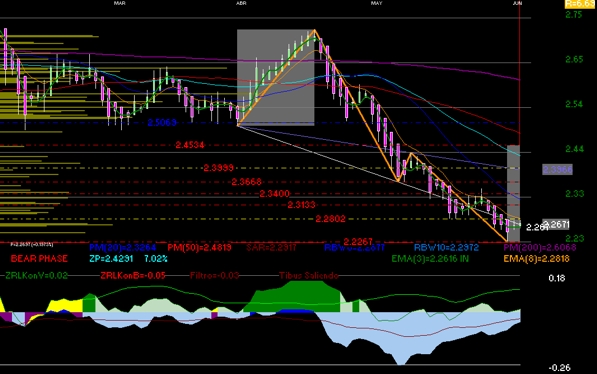
Task: Click the PM(200)=2.6068 indicator readout
Action: click(x=540, y=248)
